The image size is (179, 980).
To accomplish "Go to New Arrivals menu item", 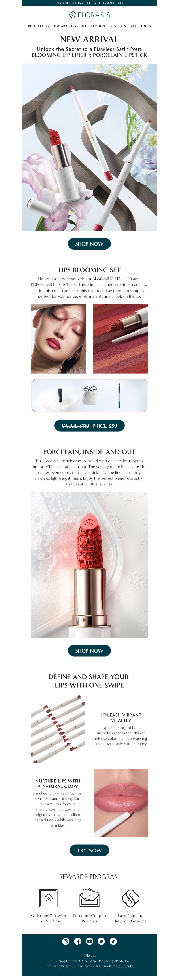I will (x=64, y=26).
